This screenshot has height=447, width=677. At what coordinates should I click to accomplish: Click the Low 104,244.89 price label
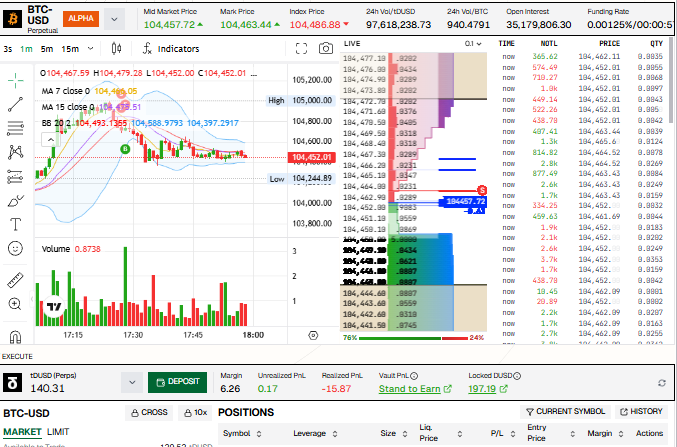pyautogui.click(x=300, y=178)
